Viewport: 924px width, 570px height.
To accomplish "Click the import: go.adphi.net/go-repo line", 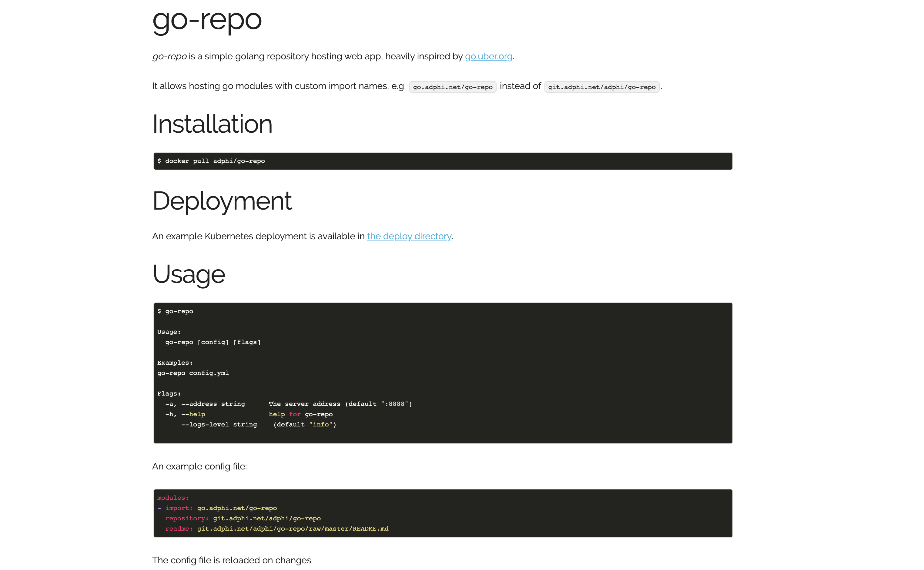I will pos(221,508).
